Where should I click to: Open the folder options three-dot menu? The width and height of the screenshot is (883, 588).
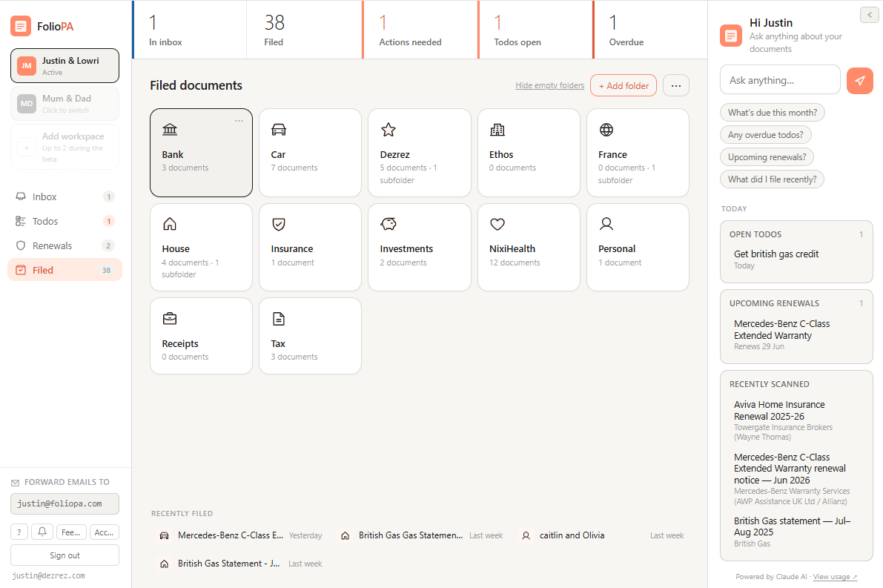[676, 85]
